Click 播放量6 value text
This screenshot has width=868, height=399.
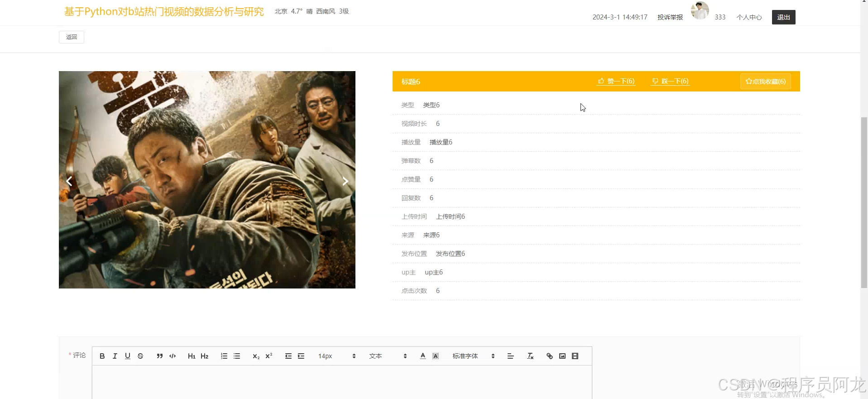click(x=441, y=142)
